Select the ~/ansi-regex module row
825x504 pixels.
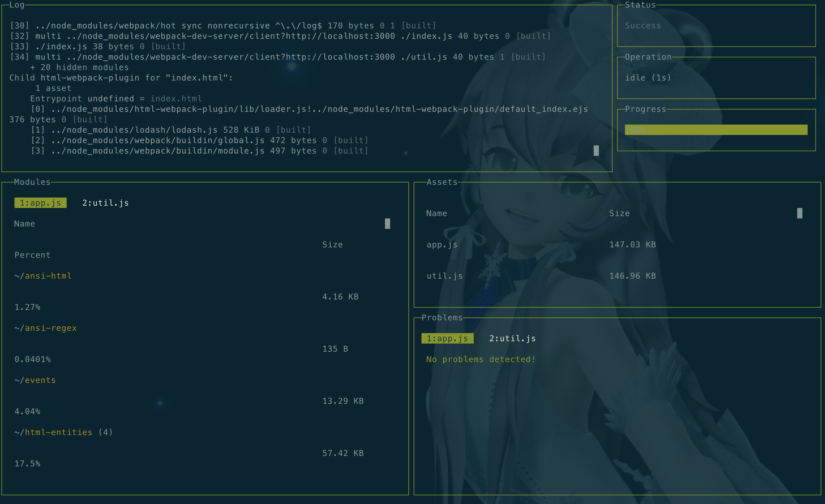(46, 328)
